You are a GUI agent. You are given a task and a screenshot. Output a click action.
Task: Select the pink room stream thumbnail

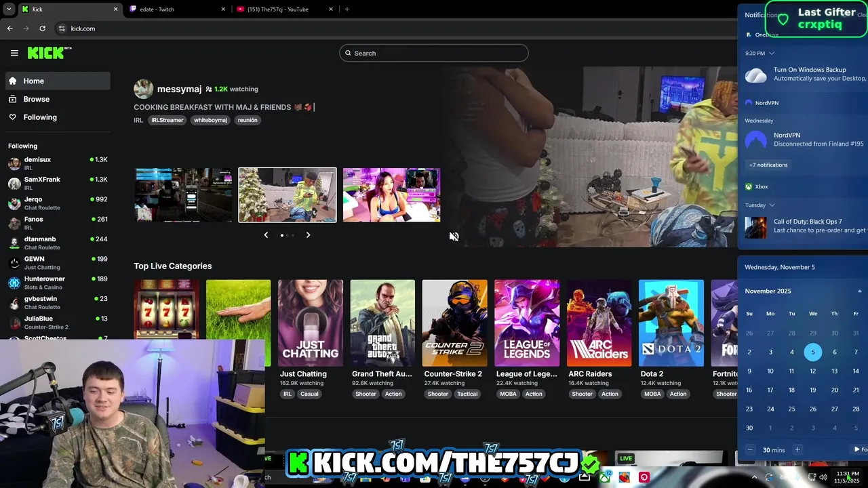(x=391, y=195)
